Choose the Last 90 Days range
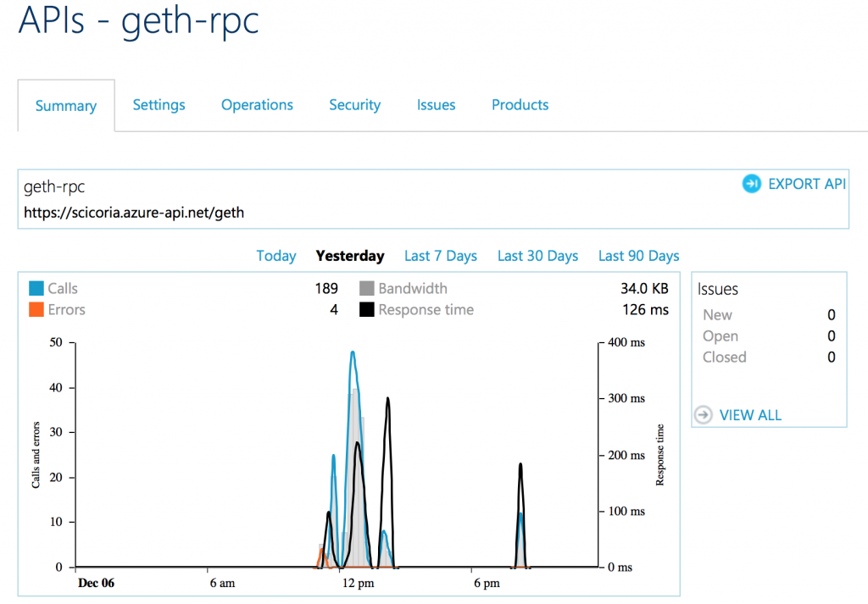The image size is (868, 604). point(638,255)
